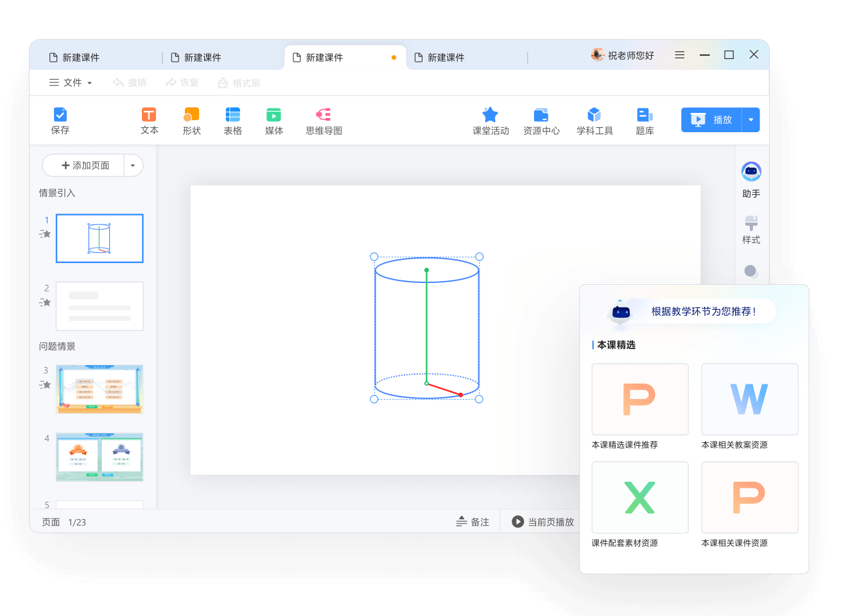Play from the current page
This screenshot has width=850, height=616.
click(542, 522)
